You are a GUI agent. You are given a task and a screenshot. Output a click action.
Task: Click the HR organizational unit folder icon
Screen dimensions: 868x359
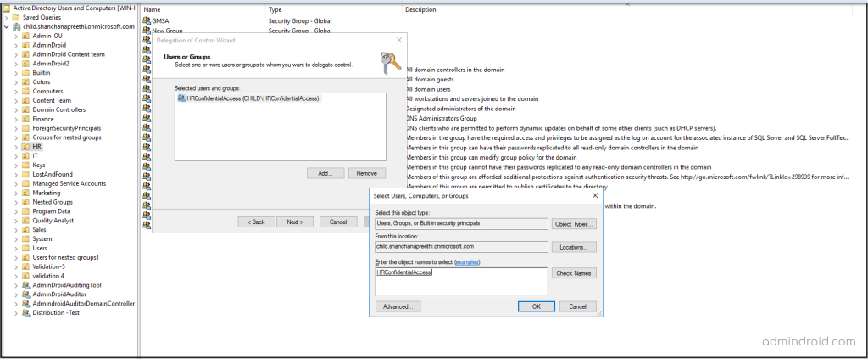coord(25,147)
